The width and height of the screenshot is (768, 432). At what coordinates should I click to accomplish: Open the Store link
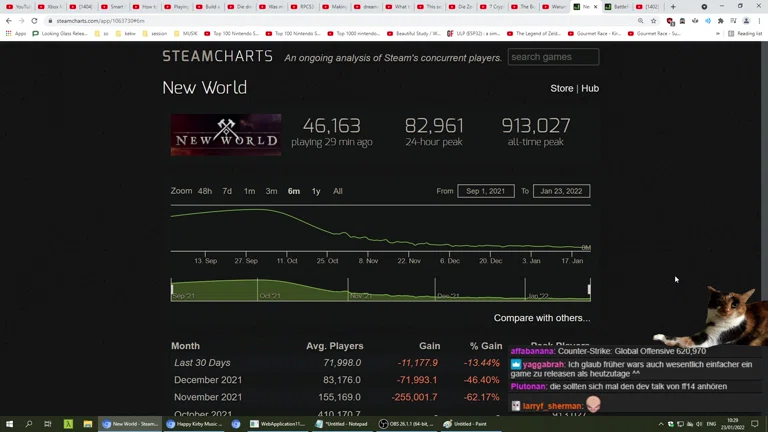pos(561,88)
